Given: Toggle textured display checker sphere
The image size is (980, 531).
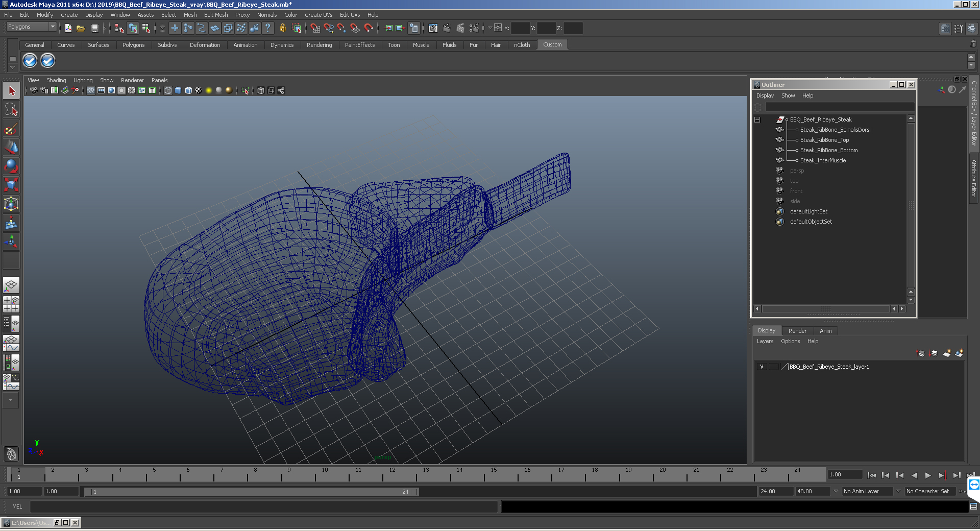Looking at the screenshot, I should tap(199, 90).
